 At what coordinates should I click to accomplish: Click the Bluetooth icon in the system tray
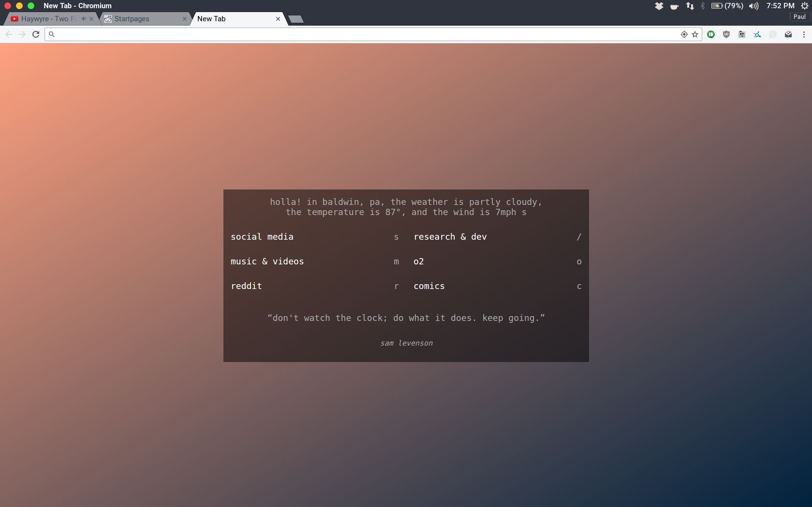[703, 6]
